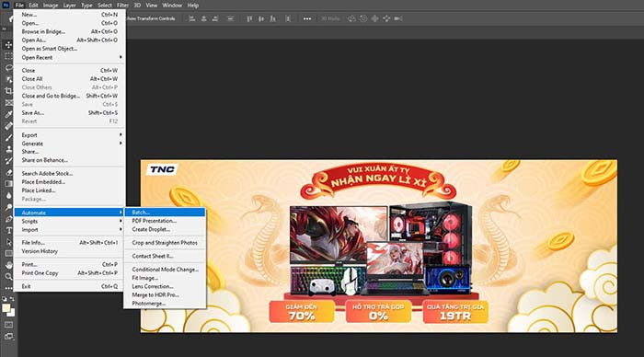Choose Save As... in File menu
644x357 pixels.
(x=69, y=112)
